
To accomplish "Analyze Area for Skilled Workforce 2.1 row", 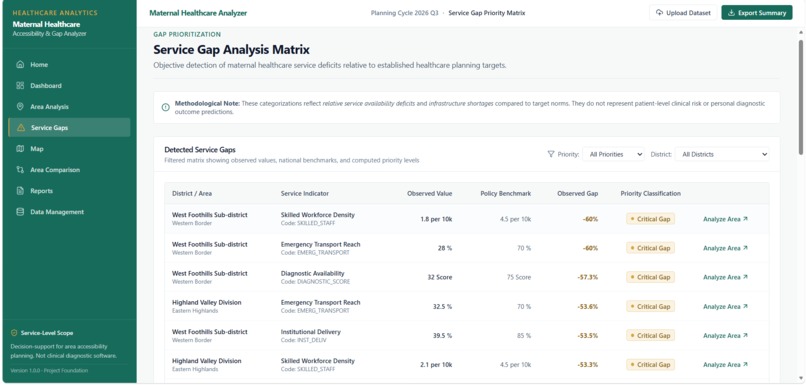I will click(x=725, y=365).
